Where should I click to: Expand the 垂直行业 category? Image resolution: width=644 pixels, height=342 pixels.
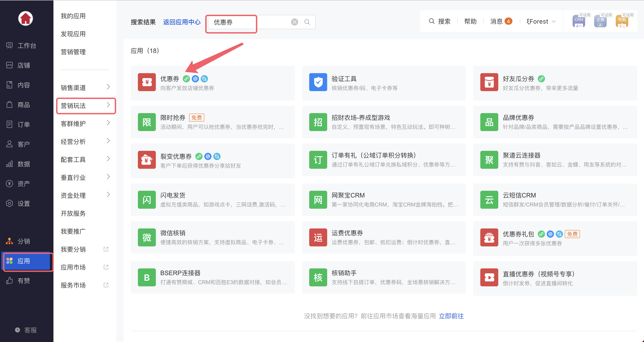tap(85, 177)
